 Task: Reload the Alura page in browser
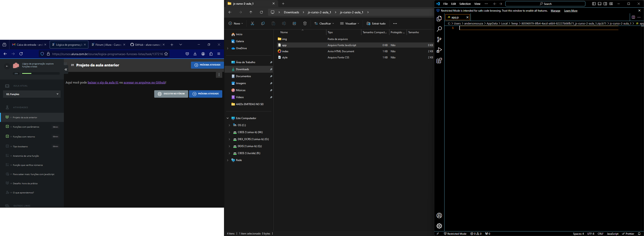pos(21,54)
